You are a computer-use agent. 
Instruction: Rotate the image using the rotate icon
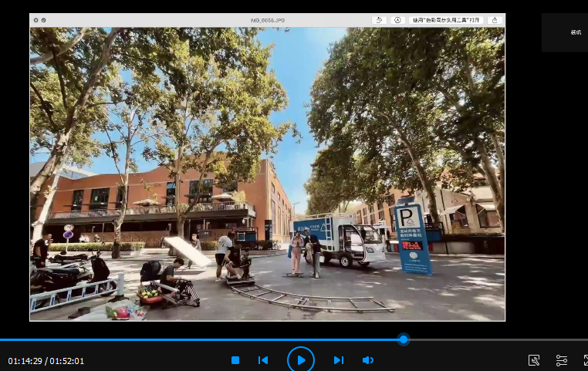[379, 20]
